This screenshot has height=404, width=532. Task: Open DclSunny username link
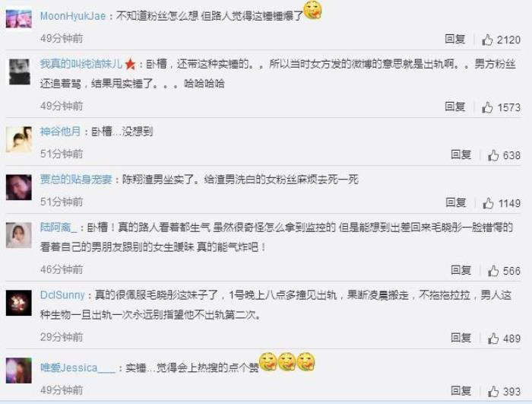(62, 295)
